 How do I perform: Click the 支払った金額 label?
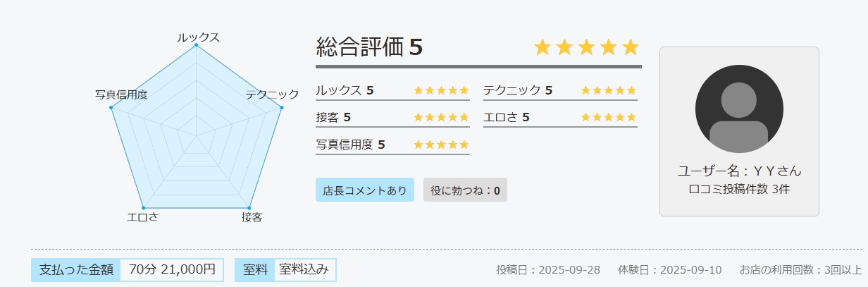pos(76,269)
